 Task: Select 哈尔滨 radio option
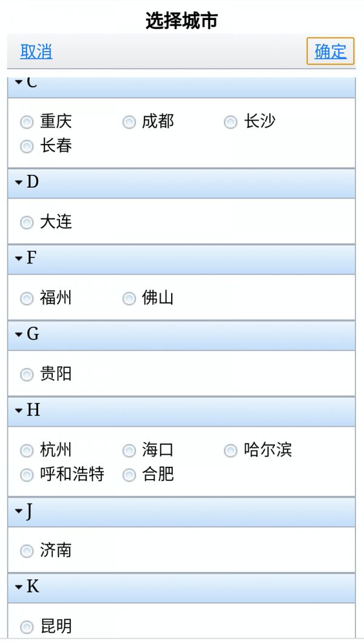coord(231,451)
